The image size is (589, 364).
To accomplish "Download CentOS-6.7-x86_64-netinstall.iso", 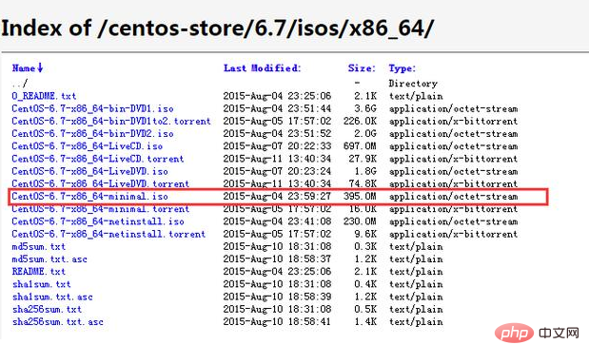I will point(98,221).
